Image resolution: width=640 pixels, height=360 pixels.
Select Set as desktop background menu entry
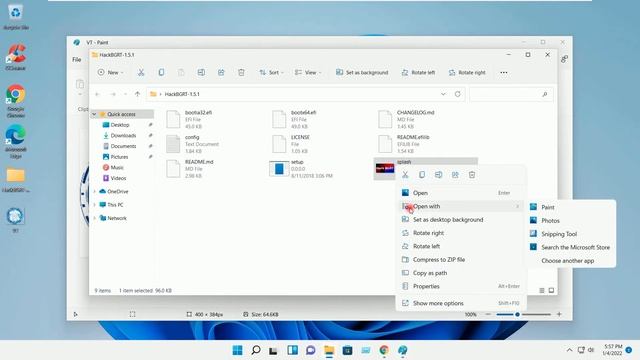461,220
